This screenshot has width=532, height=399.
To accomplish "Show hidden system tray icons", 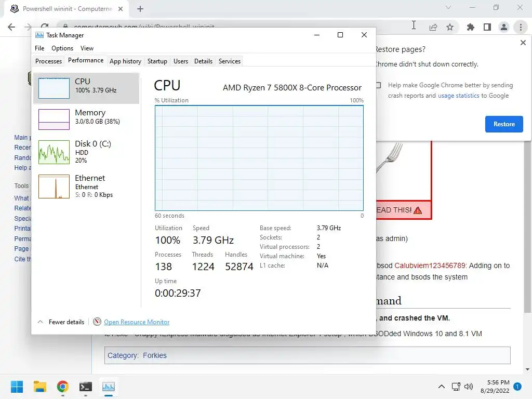I will coord(442,387).
